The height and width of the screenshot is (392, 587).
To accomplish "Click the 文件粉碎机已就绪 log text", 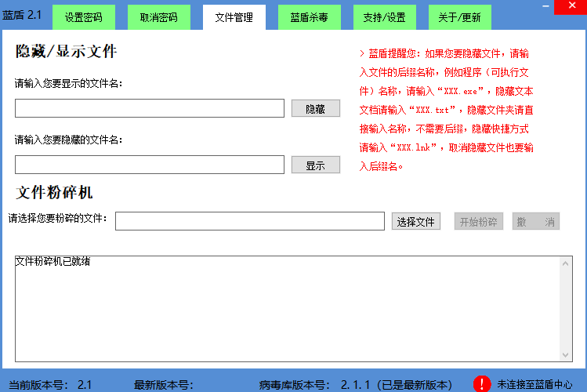I will pyautogui.click(x=53, y=261).
